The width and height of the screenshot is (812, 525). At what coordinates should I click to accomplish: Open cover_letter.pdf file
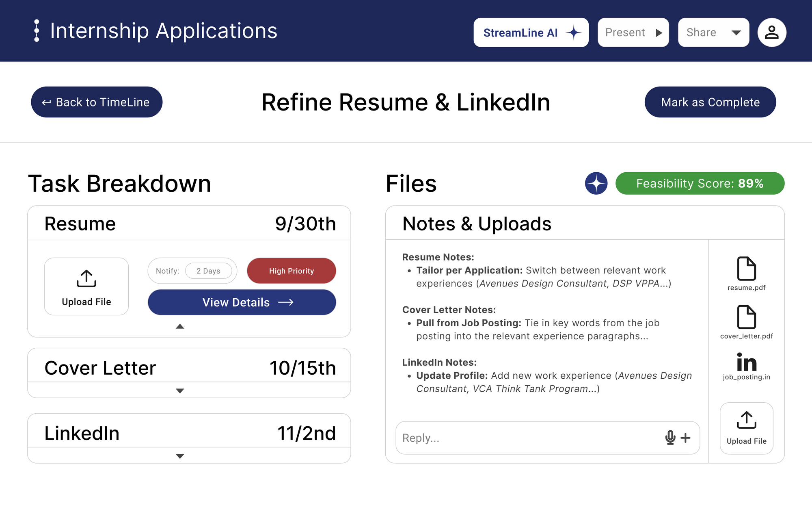pos(746,322)
